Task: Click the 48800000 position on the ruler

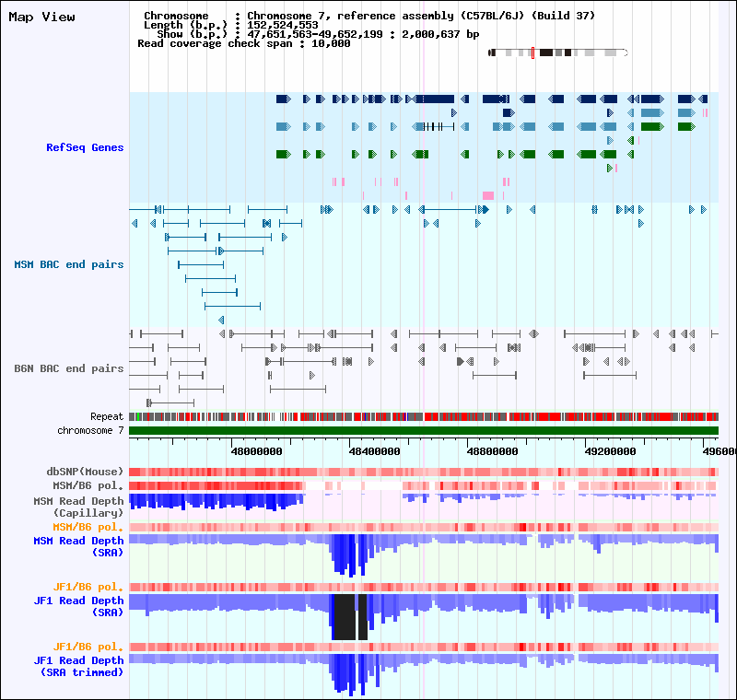Action: 493,451
